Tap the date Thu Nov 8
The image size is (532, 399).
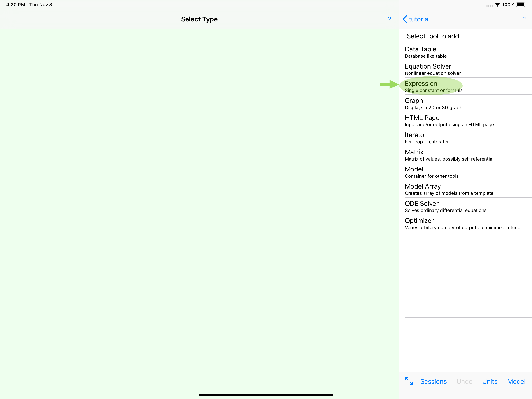(x=41, y=4)
